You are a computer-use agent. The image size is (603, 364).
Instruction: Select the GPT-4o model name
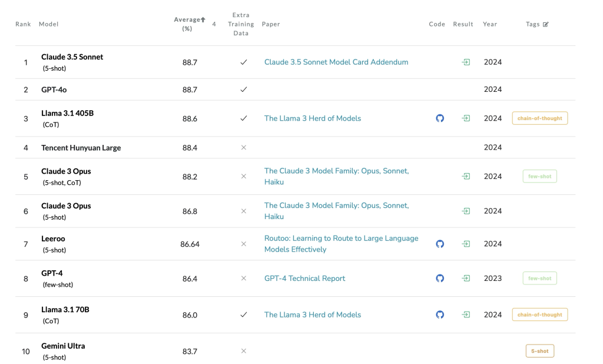54,90
